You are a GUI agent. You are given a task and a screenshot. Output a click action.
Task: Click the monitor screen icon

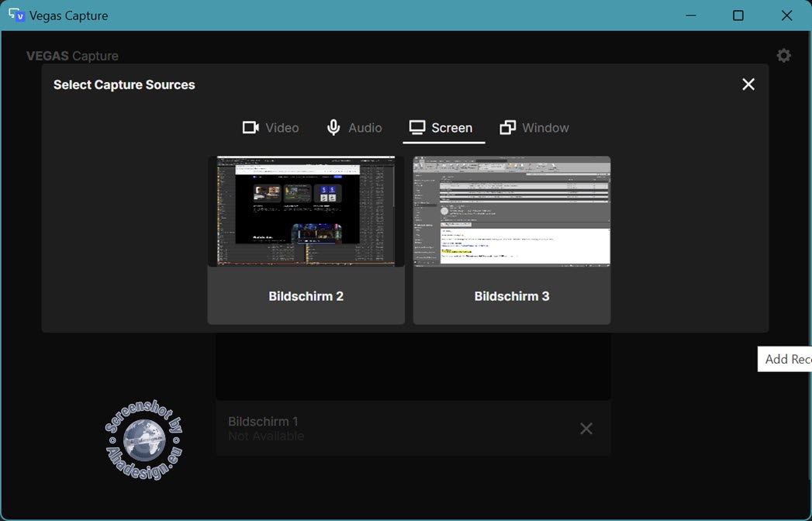pyautogui.click(x=417, y=127)
